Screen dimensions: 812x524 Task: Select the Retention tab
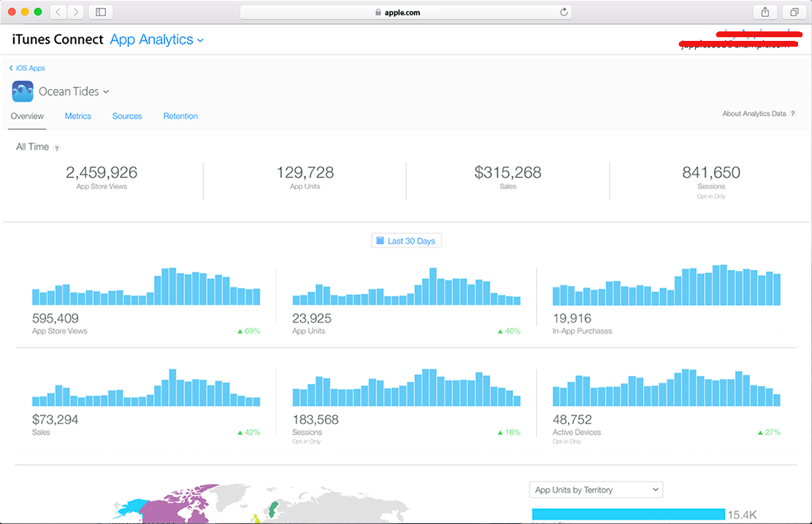coord(180,115)
